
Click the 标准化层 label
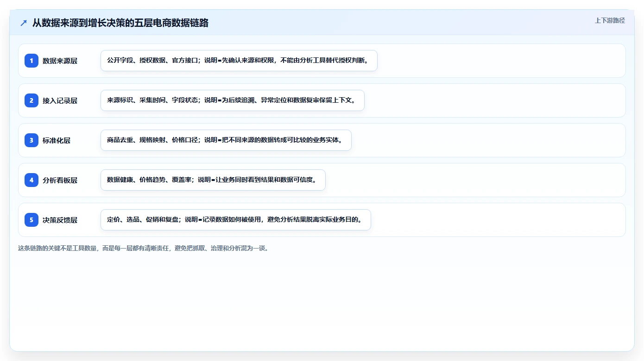[57, 140]
